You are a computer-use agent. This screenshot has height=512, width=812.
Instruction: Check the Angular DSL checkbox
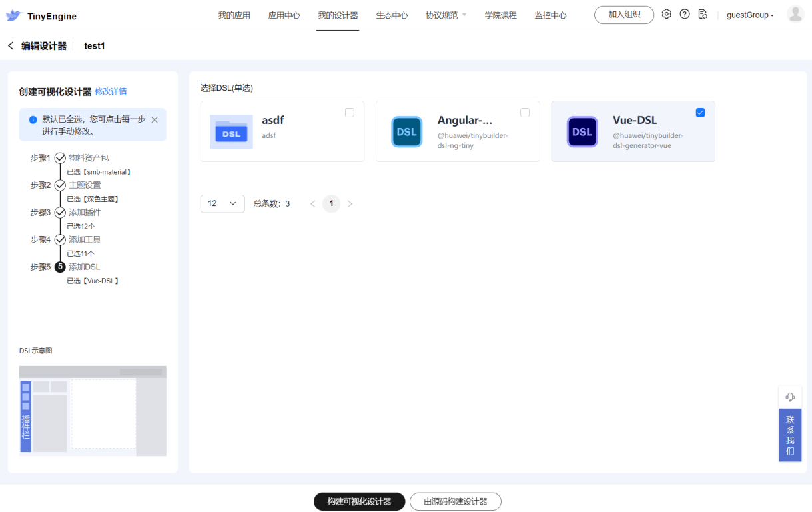[525, 113]
